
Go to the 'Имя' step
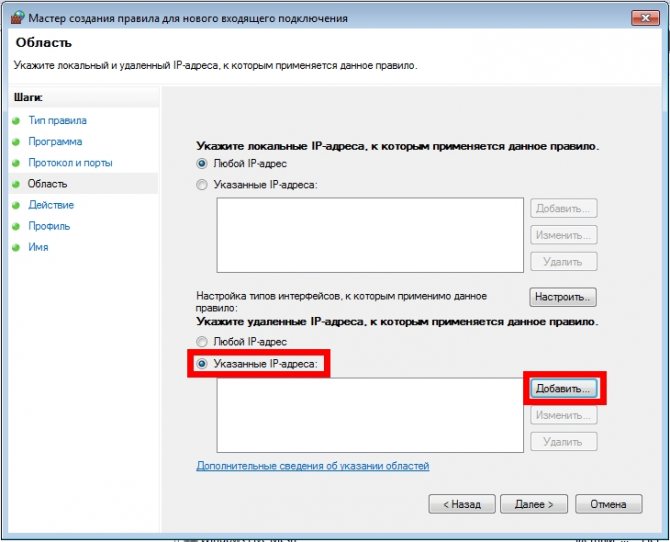point(38,247)
